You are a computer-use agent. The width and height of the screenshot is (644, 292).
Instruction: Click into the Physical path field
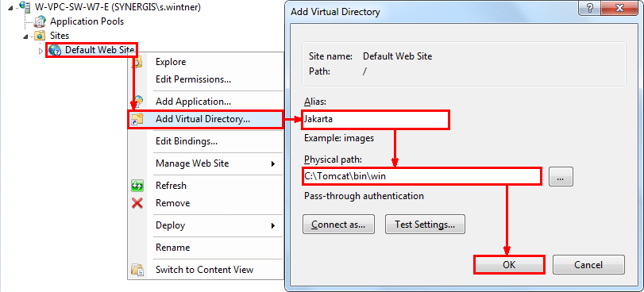[x=421, y=177]
